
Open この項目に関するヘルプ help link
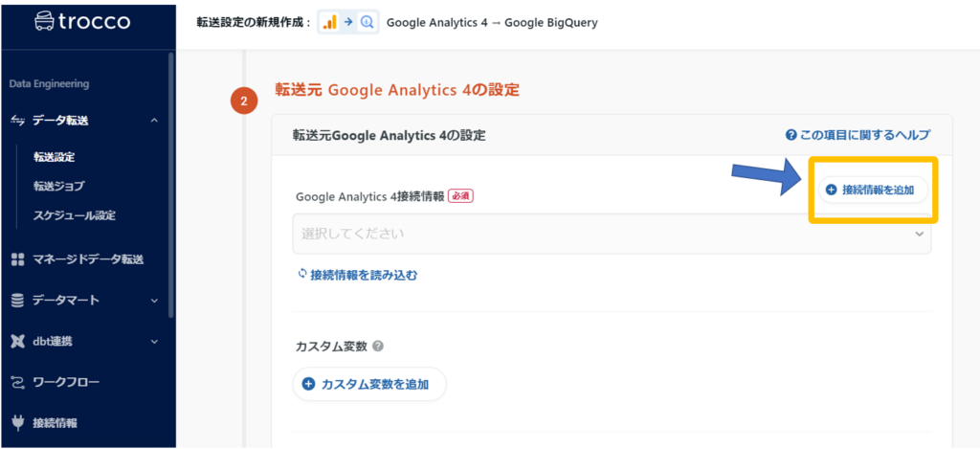coord(857,136)
